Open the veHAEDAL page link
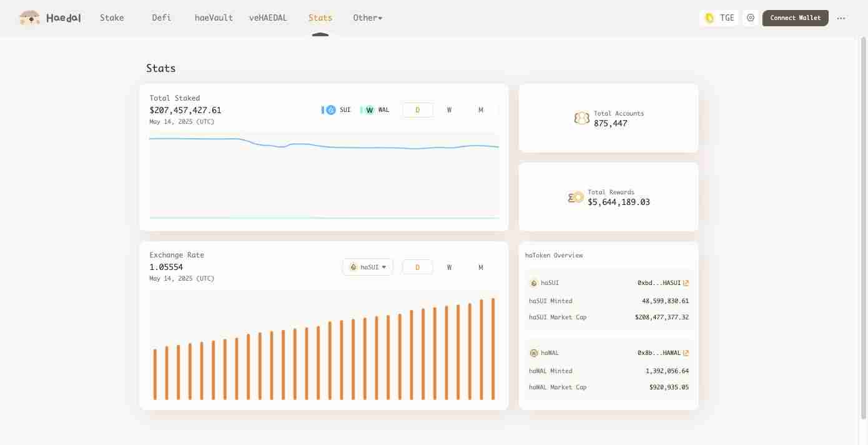This screenshot has height=445, width=868. coord(268,18)
